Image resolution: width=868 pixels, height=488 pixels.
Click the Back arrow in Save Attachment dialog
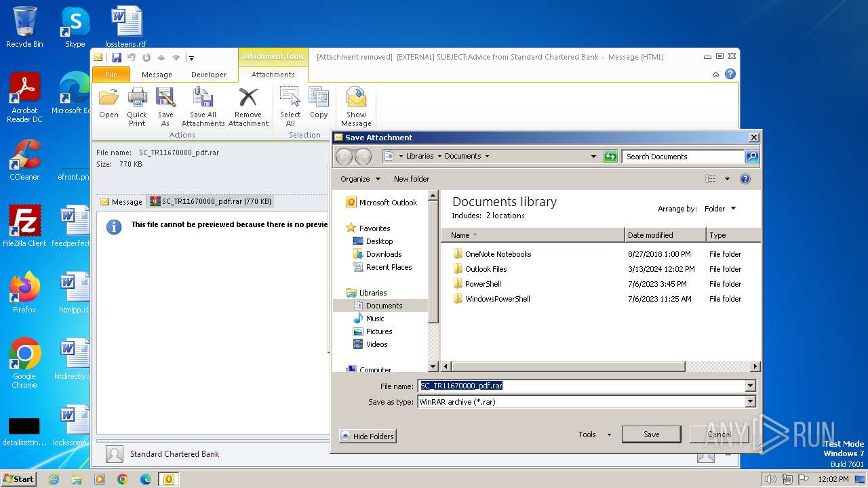pos(344,157)
